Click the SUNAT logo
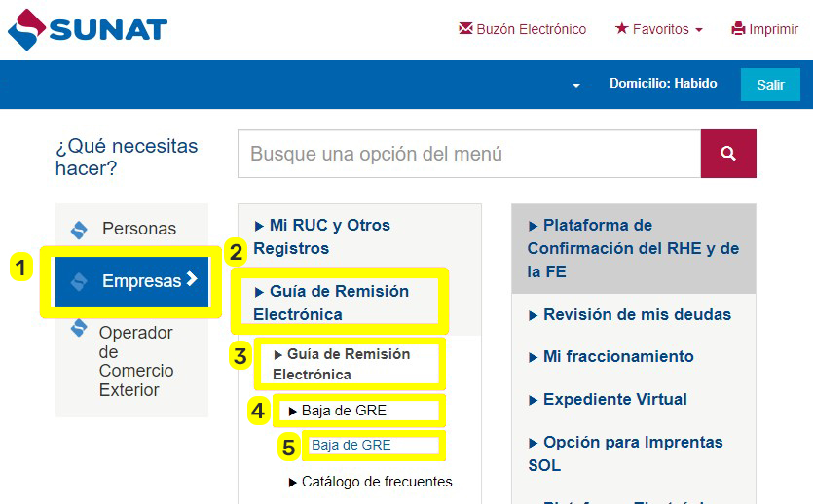The height and width of the screenshot is (504, 813). (x=88, y=29)
